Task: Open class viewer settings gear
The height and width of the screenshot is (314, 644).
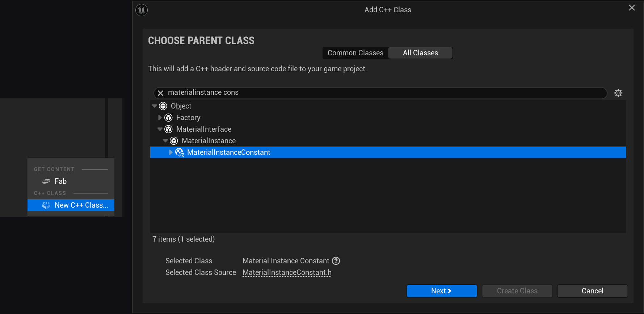Action: pos(618,93)
